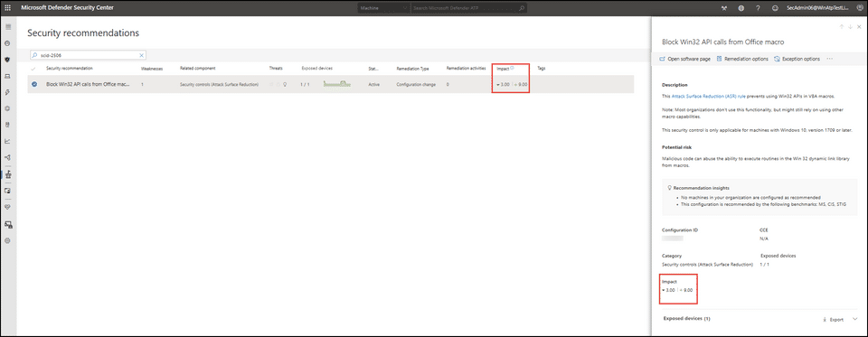This screenshot has height=337, width=868.
Task: Open the Incidents shield icon in sidebar
Action: (8, 60)
